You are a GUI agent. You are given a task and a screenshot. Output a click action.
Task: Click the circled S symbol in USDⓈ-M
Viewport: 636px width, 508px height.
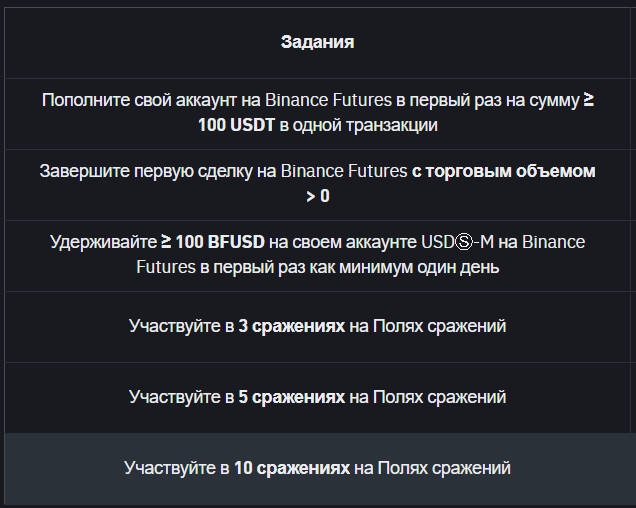click(x=464, y=242)
